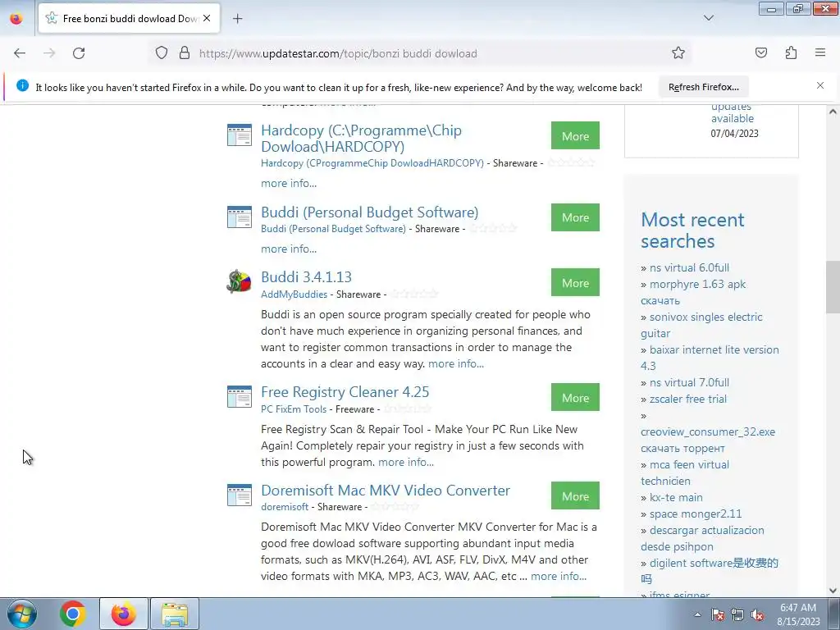Open recent search kx-te main
This screenshot has height=630, width=840.
(x=676, y=498)
